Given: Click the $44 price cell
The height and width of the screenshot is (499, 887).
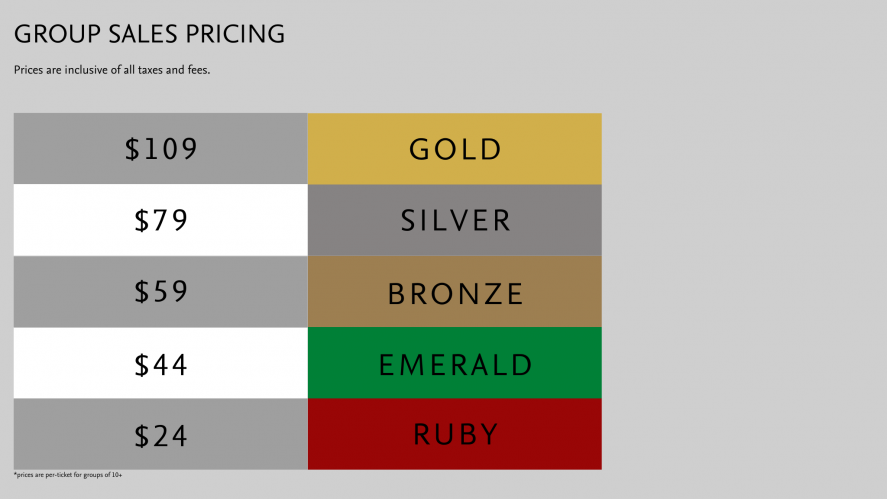Looking at the screenshot, I should click(161, 363).
